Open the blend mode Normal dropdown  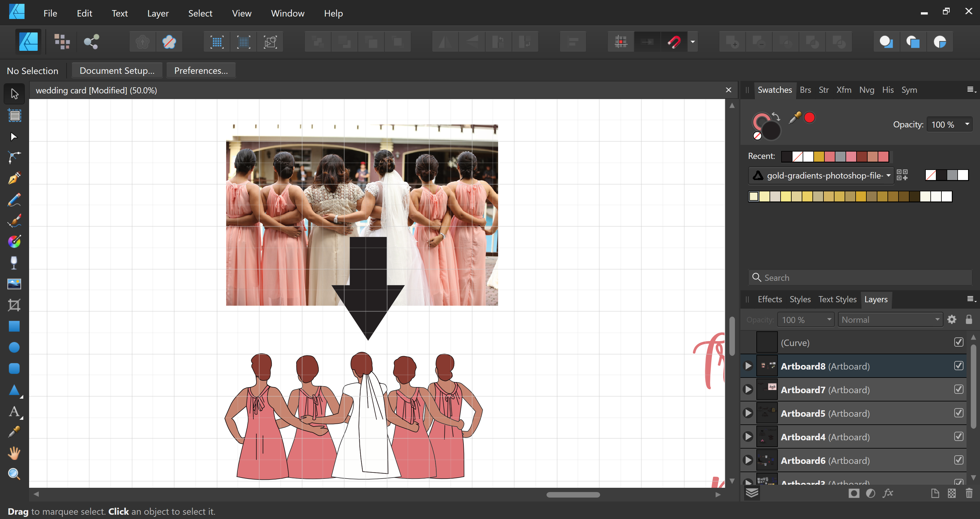(x=890, y=320)
